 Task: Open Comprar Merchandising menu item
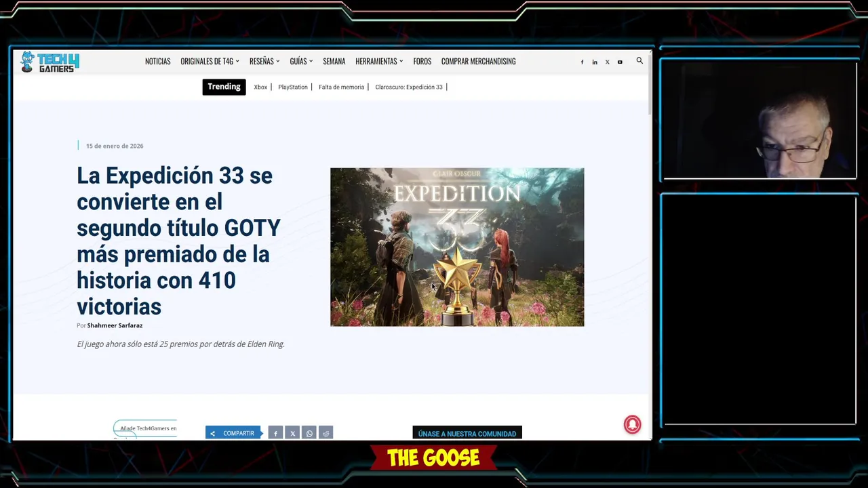(478, 61)
